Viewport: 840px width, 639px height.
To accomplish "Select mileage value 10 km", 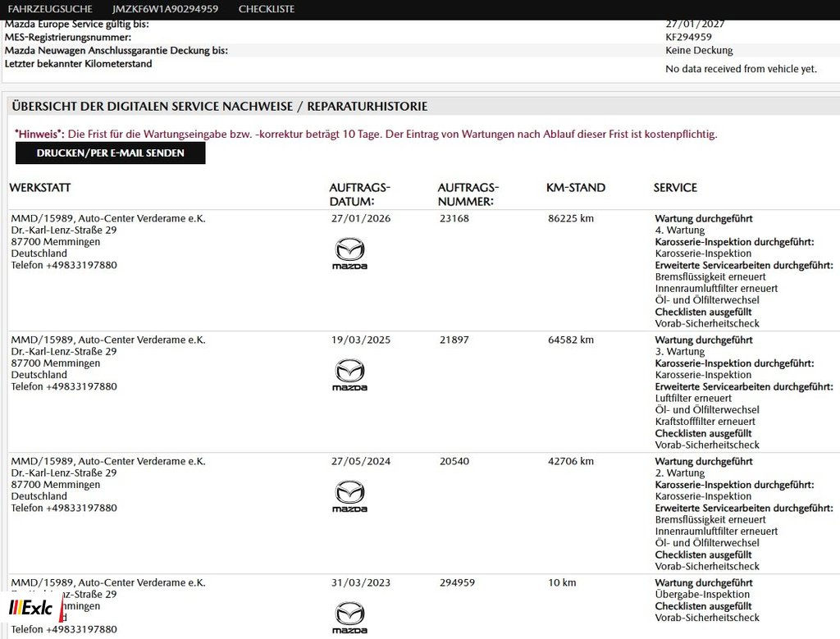I will pyautogui.click(x=562, y=582).
